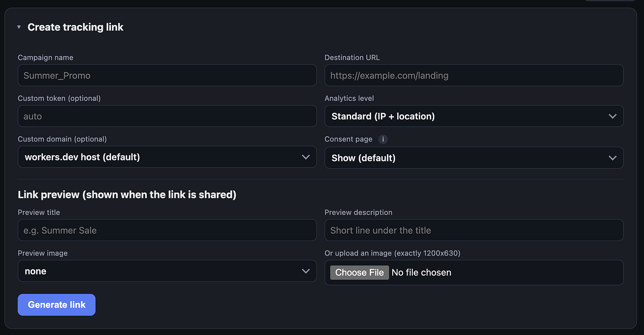
Task: Open the Custom domain dropdown
Action: [x=167, y=157]
